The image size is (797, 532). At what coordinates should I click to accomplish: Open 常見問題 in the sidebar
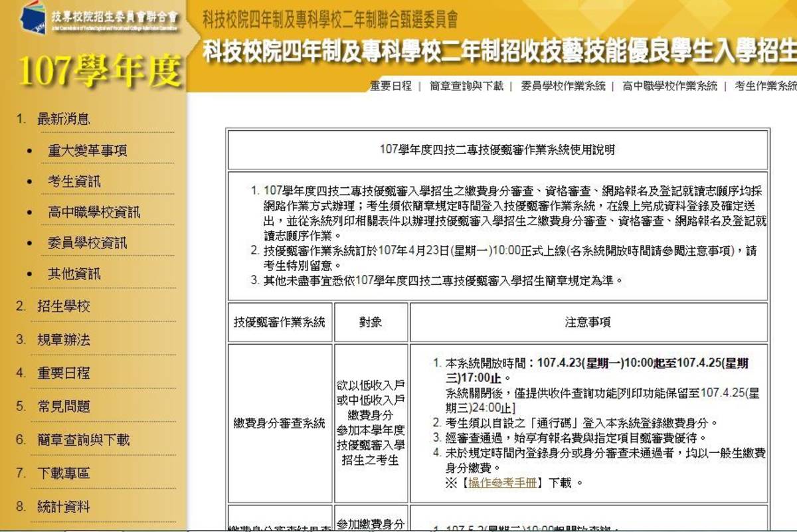tap(64, 406)
